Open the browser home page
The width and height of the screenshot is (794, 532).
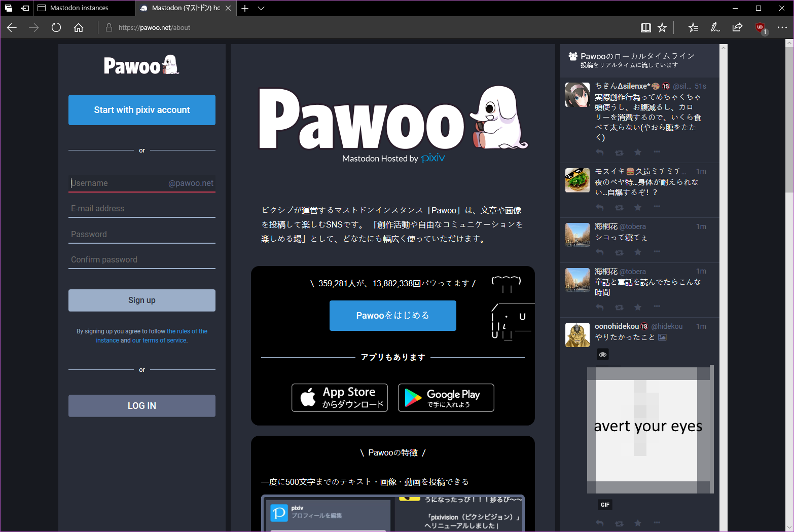[79, 28]
